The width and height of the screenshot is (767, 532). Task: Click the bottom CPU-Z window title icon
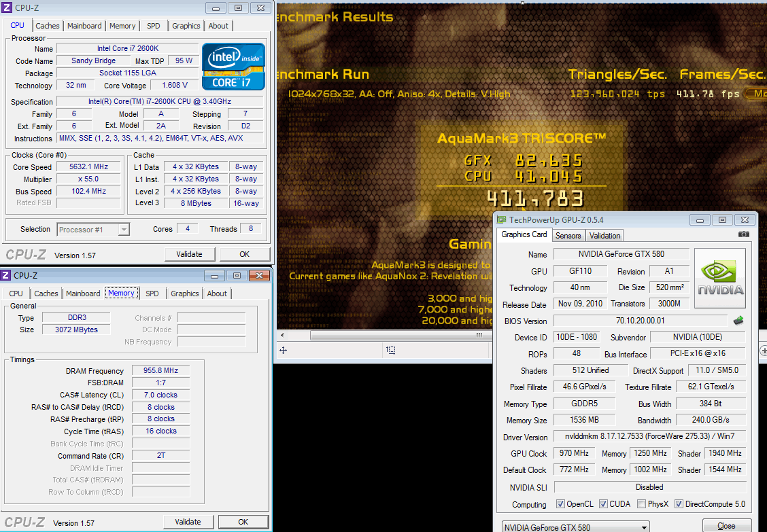point(6,275)
